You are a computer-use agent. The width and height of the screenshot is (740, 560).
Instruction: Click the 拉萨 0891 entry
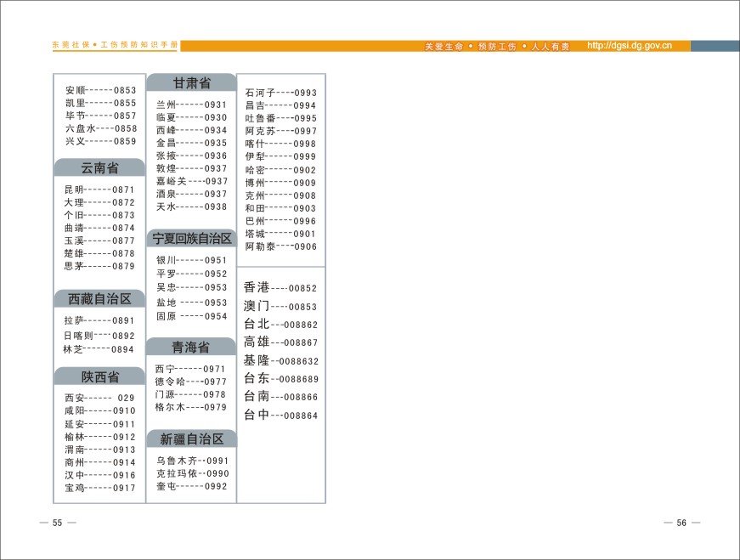pos(99,320)
